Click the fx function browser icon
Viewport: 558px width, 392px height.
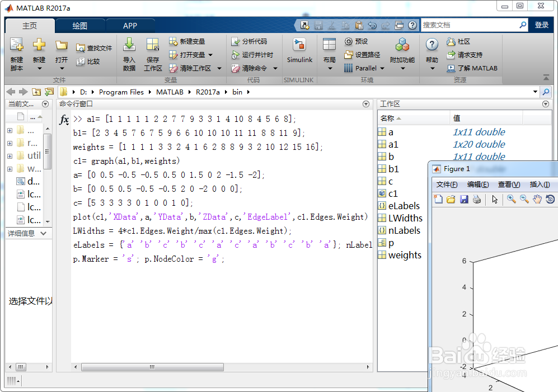[64, 120]
